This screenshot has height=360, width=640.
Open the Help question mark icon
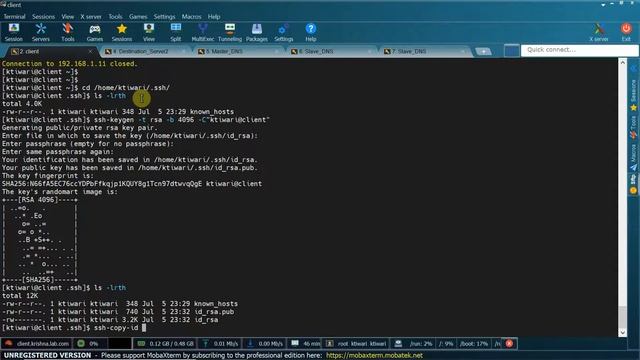(311, 32)
